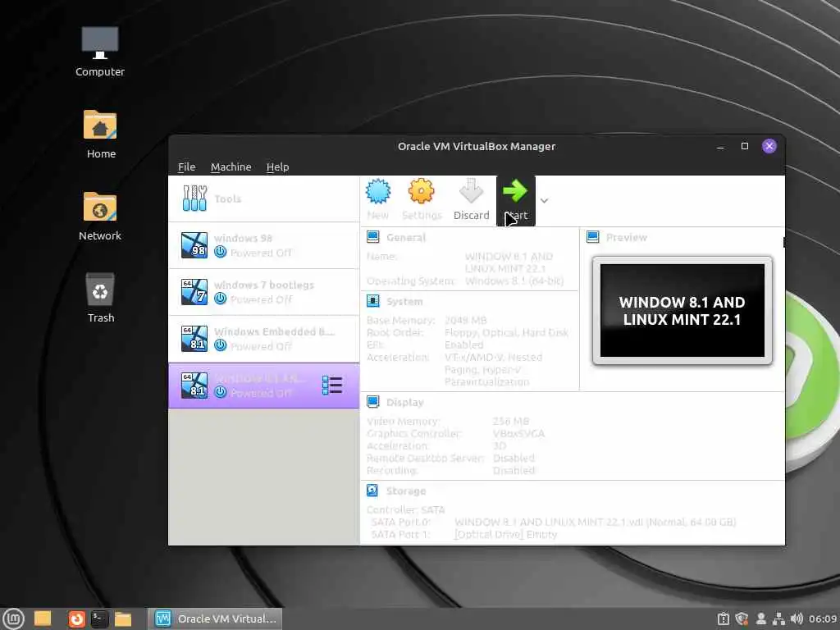Open the Home folder desktop icon
Viewport: 840px width, 630px height.
click(x=100, y=134)
